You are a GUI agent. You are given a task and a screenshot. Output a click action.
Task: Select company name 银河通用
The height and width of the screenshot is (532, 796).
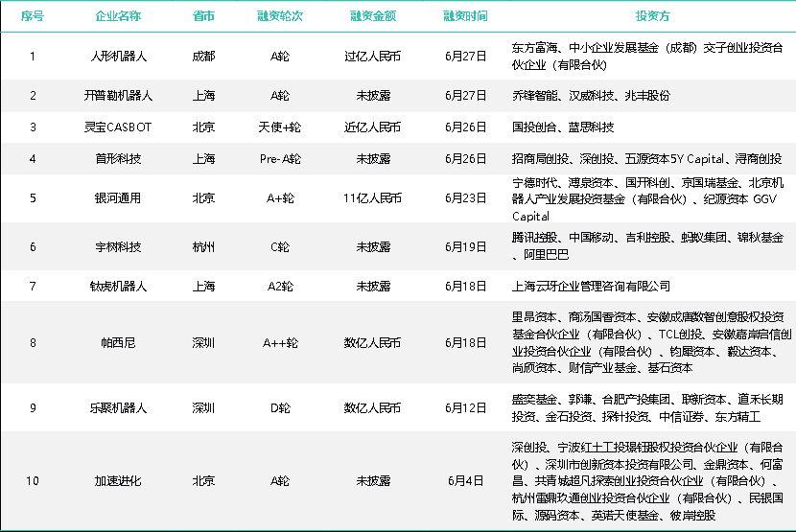[118, 198]
